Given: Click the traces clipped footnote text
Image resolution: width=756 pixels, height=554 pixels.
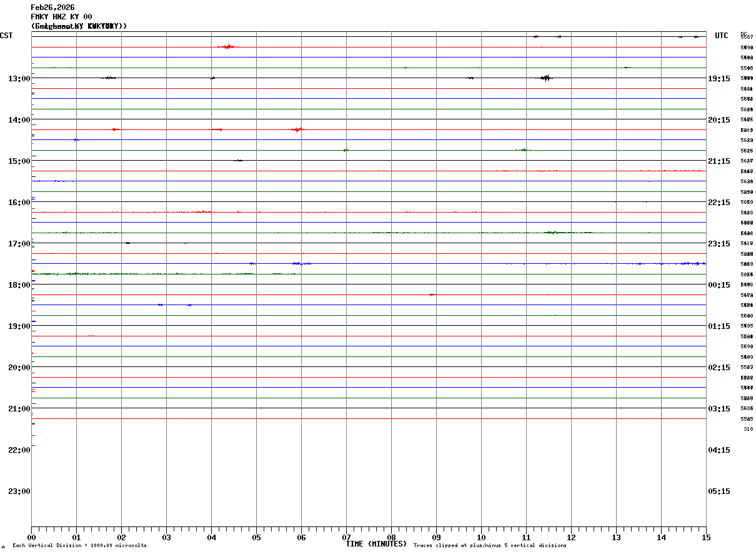Looking at the screenshot, I should click(x=490, y=545).
